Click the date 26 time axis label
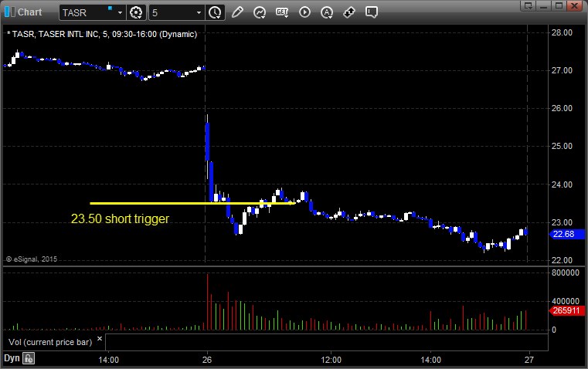588x369 pixels. click(207, 360)
